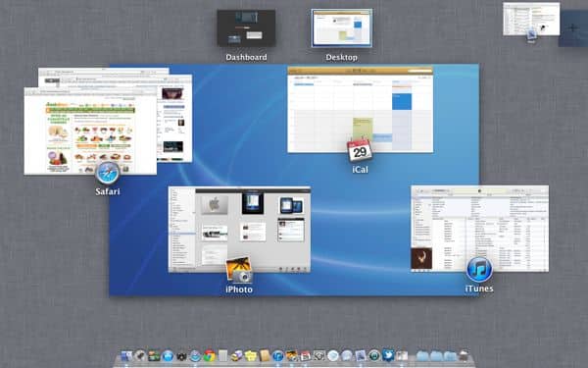Image resolution: width=588 pixels, height=368 pixels.
Task: Select the Safari compass icon in Mission Control
Action: [108, 174]
